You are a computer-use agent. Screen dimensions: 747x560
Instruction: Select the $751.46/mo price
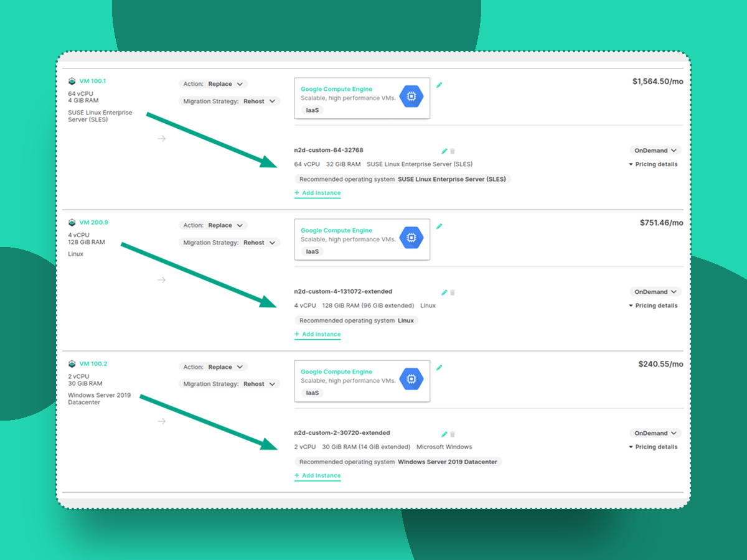(x=661, y=223)
